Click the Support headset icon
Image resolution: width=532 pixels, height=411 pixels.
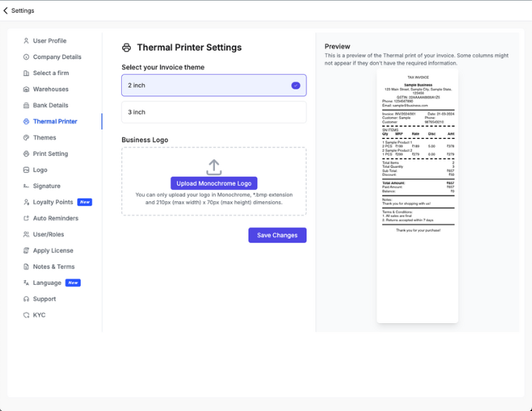click(x=26, y=299)
